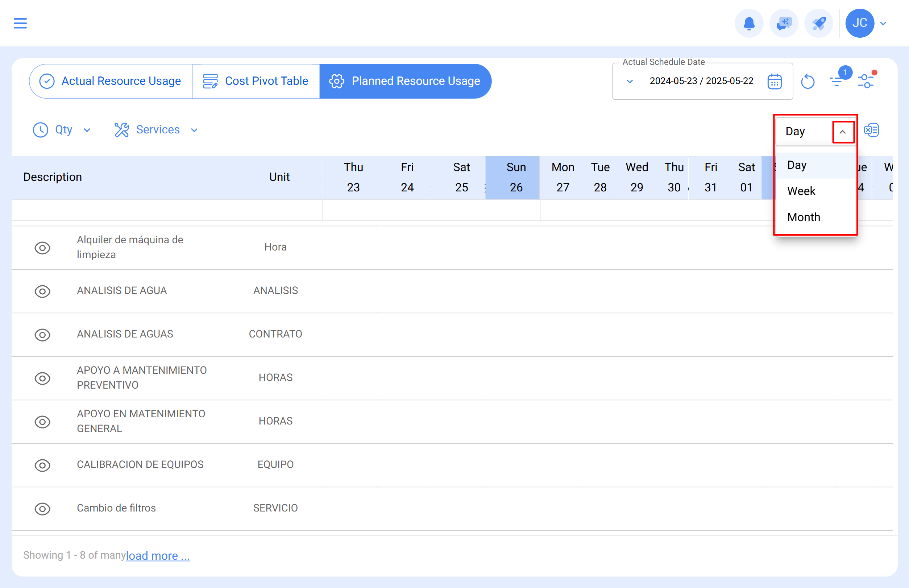
Task: Toggle eye for Cambio de filtros row
Action: pos(42,509)
